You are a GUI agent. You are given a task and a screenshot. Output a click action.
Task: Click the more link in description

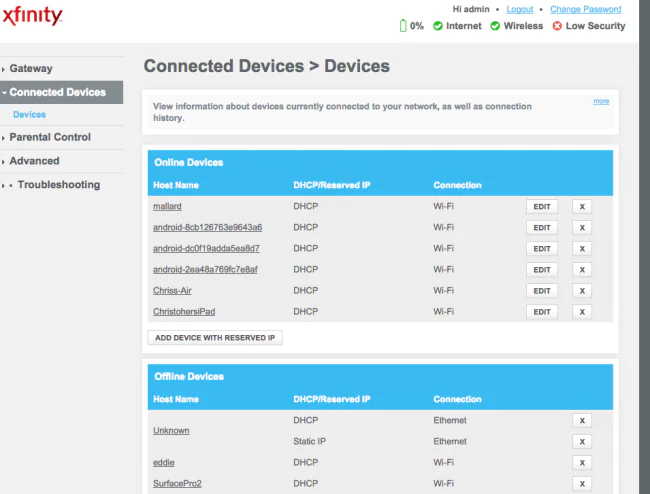click(x=600, y=101)
